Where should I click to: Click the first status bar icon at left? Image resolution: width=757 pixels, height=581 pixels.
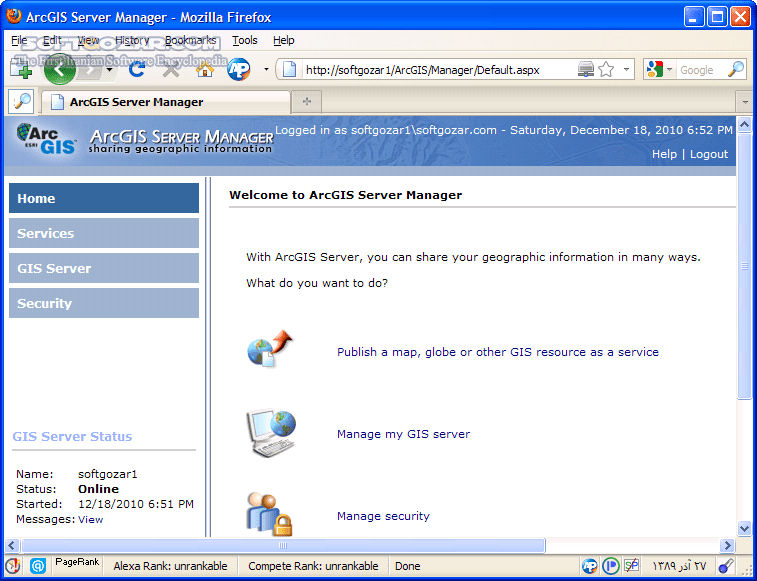[13, 566]
